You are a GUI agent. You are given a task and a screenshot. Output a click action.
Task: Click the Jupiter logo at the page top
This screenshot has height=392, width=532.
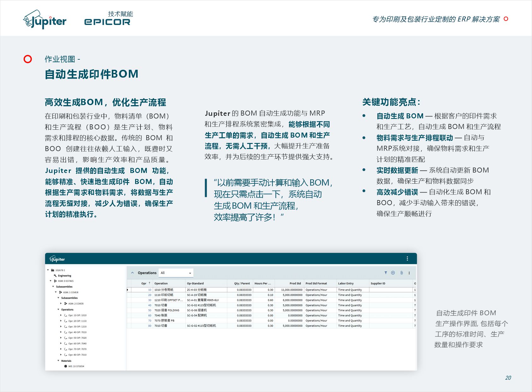(45, 20)
